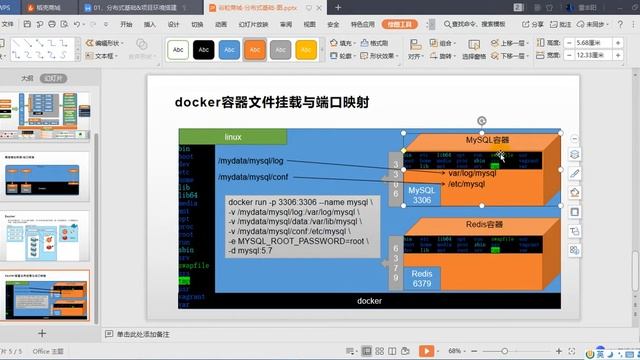This screenshot has width=640, height=360.
Task: Open the 填充 fill dropdown
Action: 342,43
